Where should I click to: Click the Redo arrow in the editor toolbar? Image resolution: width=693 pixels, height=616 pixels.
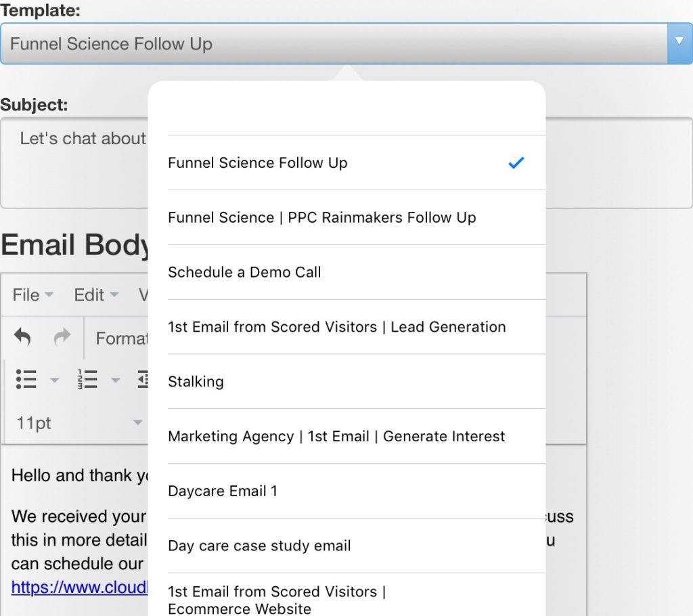(62, 337)
